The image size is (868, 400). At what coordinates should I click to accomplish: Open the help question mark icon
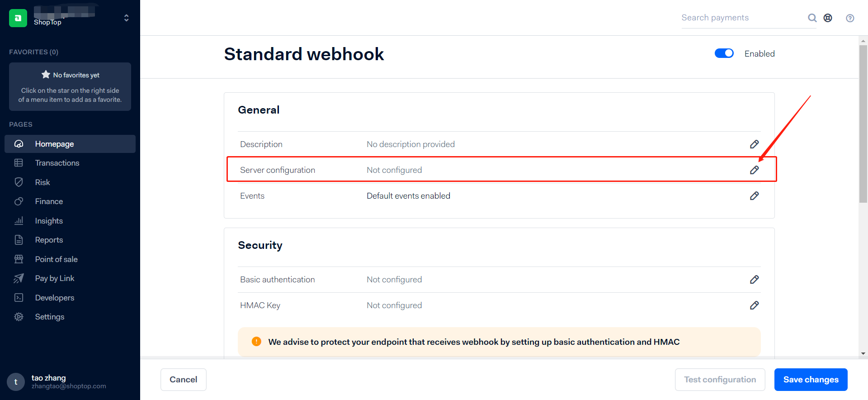850,18
